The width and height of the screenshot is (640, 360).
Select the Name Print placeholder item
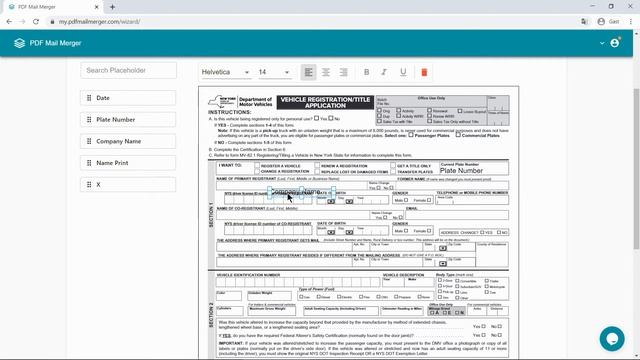[128, 163]
